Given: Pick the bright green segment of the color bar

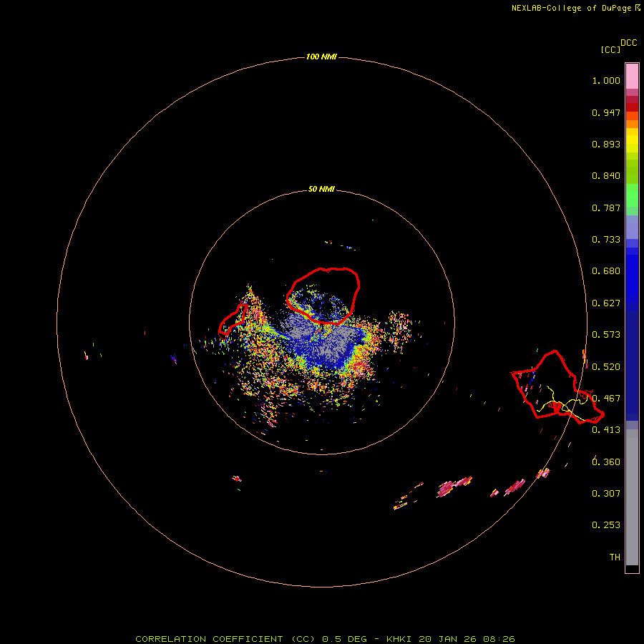Looking at the screenshot, I should click(632, 195).
